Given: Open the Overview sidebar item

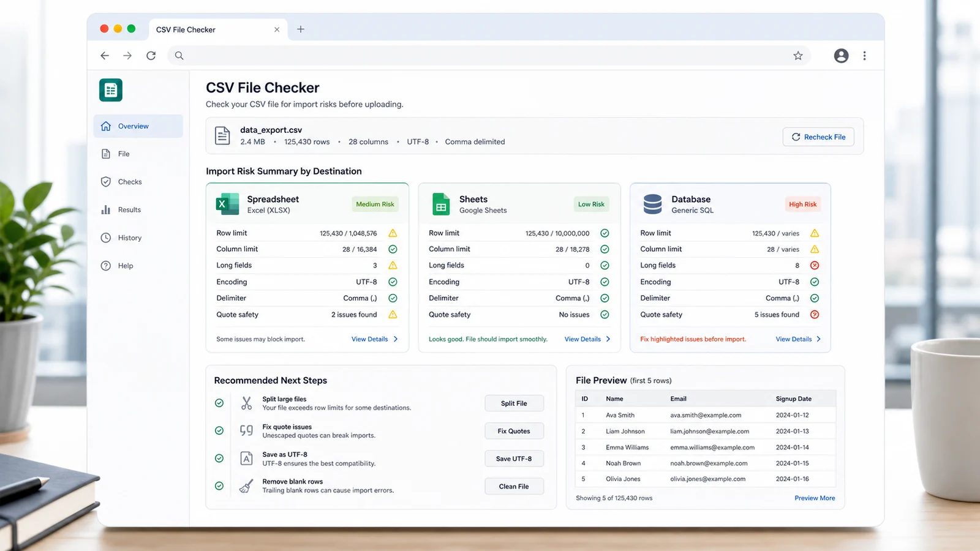Looking at the screenshot, I should tap(138, 126).
